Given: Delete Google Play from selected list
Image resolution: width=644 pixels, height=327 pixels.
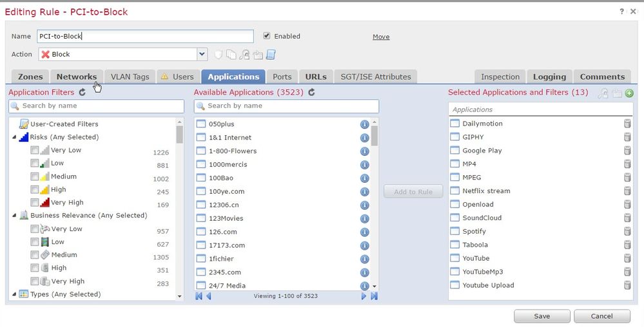Looking at the screenshot, I should 627,151.
